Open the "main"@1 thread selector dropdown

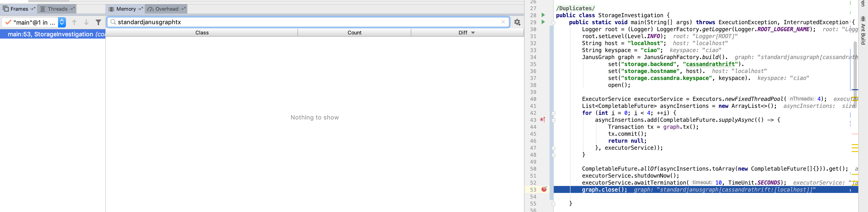tap(34, 22)
